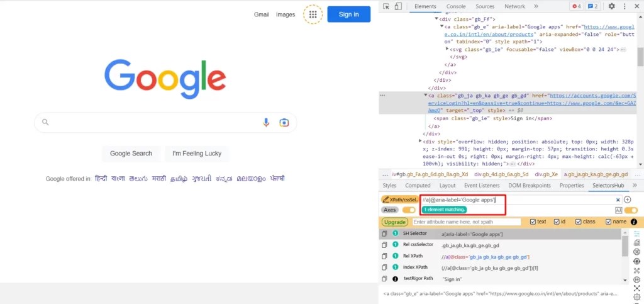Show more DevTools top tabs chevron
Viewport: 644px width, 304px height.
[x=536, y=6]
